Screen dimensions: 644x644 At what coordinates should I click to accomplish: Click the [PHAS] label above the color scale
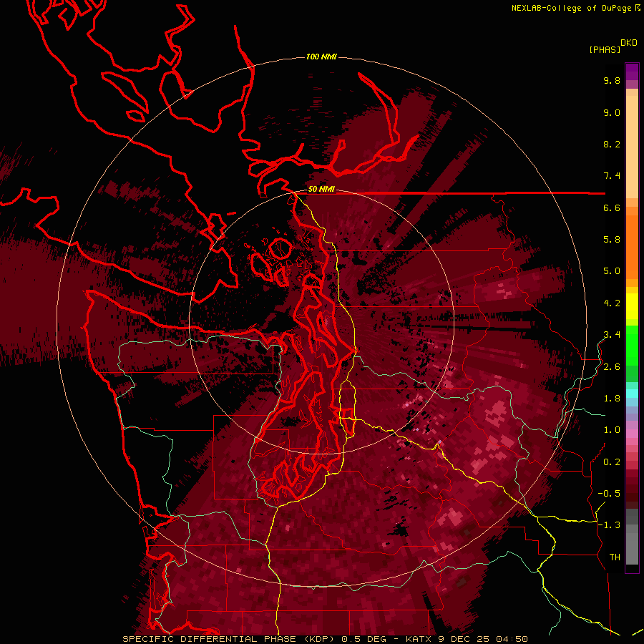point(605,50)
